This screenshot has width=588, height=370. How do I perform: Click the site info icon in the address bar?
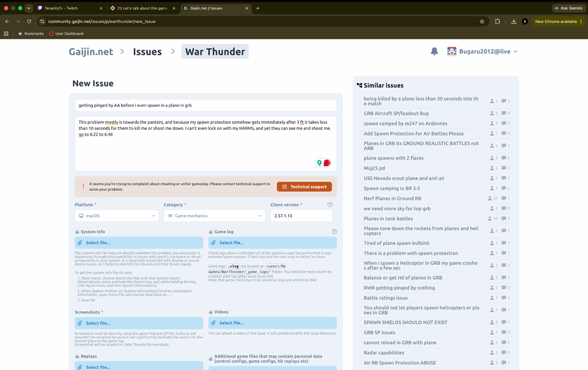(x=42, y=21)
